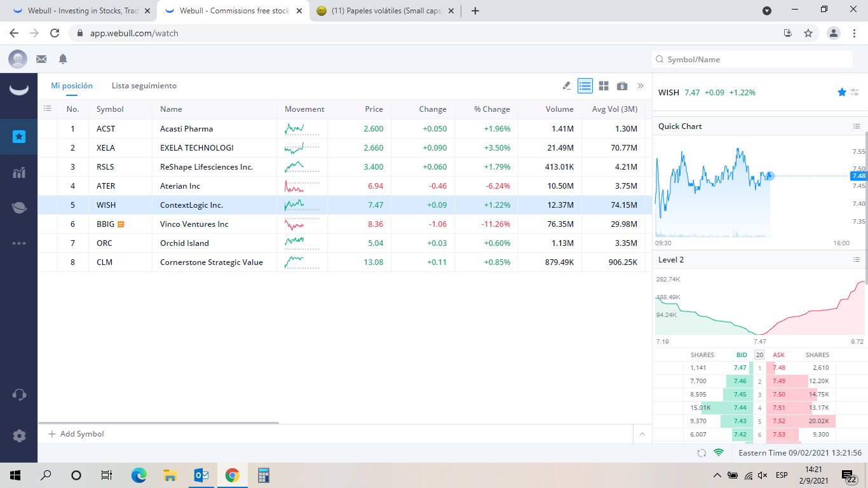The image size is (868, 488).
Task: Select the ATER Aterian Inc row
Action: [345, 186]
